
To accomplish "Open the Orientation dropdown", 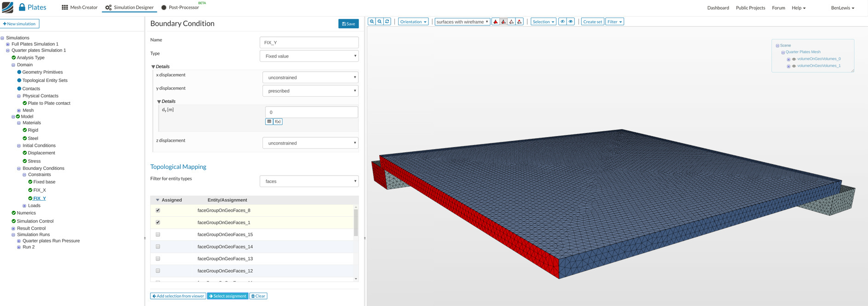I will [413, 22].
